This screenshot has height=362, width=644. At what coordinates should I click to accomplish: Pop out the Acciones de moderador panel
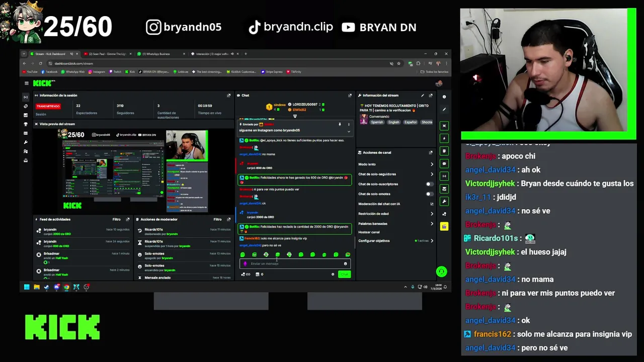pos(228,219)
